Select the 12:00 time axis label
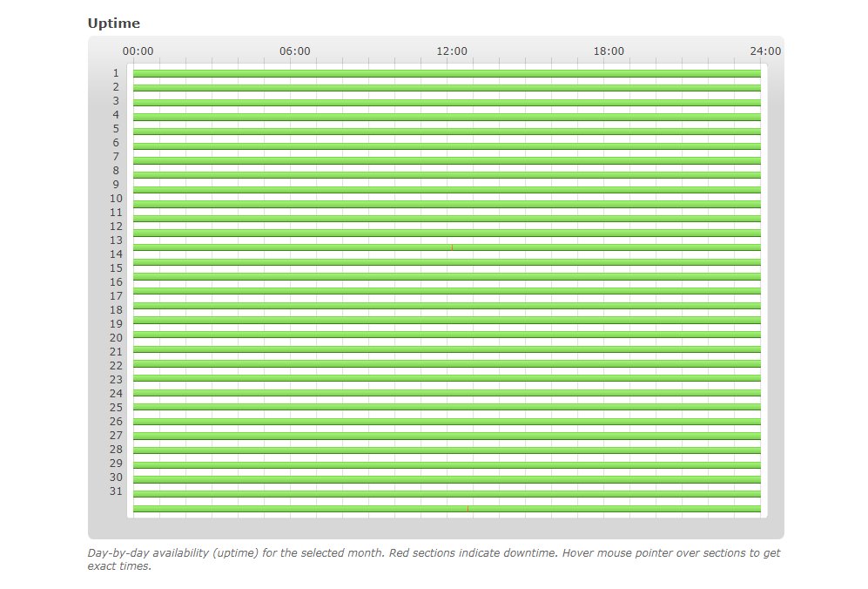 (x=452, y=51)
